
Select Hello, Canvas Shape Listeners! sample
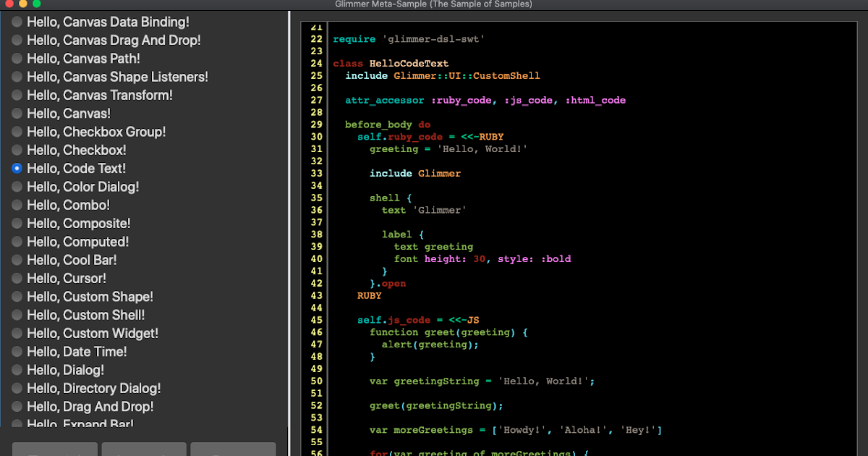point(17,77)
